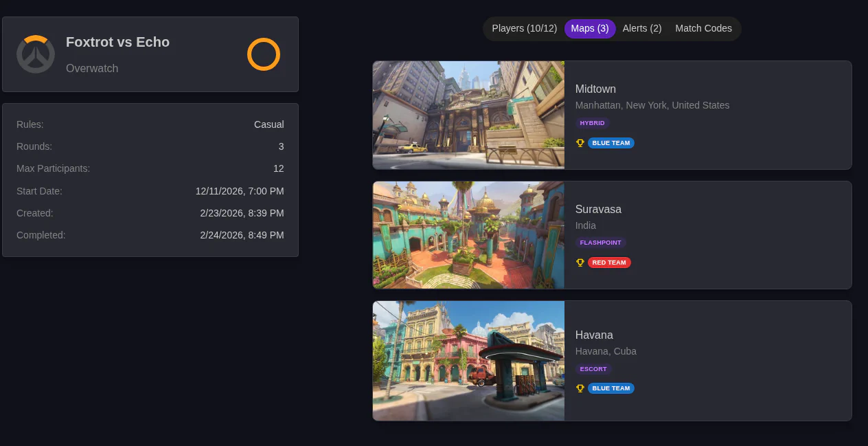The width and height of the screenshot is (868, 446).
Task: Click the trophy icon on Havana card
Action: coord(580,388)
